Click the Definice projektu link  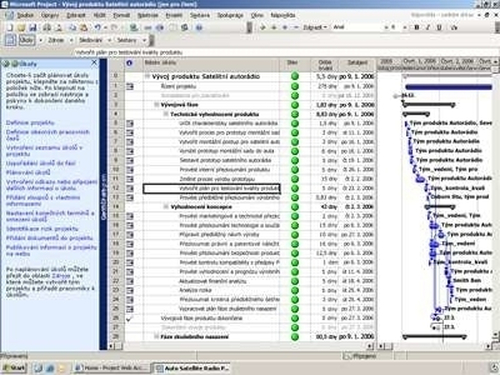30,123
